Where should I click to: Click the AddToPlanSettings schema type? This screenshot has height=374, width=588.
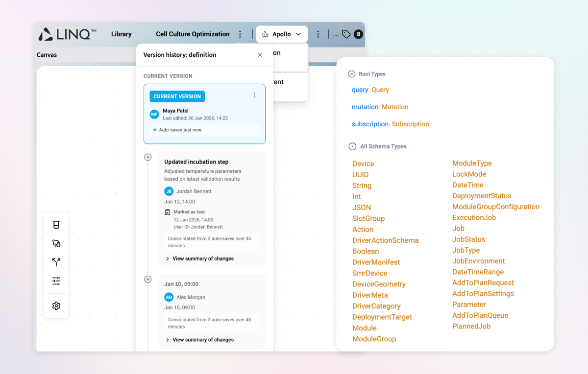(483, 294)
